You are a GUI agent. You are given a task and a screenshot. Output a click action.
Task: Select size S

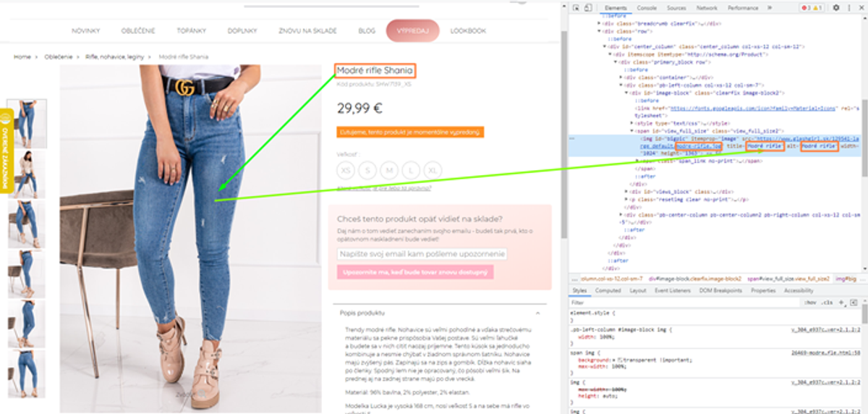[x=368, y=170]
